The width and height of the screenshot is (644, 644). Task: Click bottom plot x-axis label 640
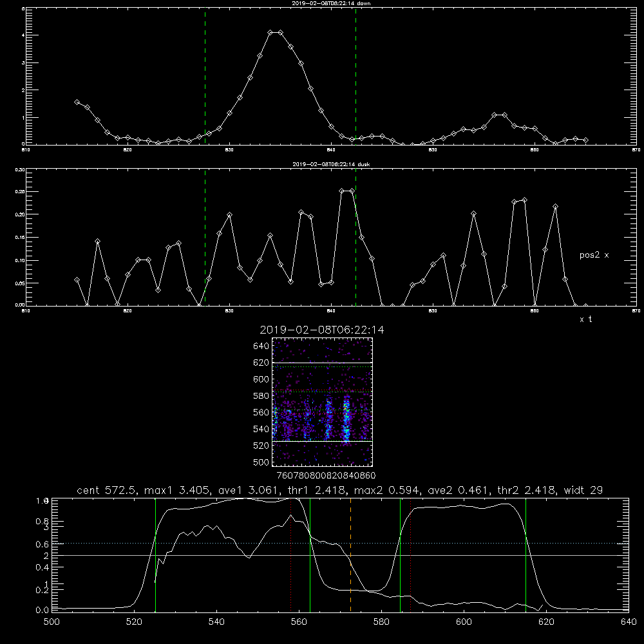629,622
